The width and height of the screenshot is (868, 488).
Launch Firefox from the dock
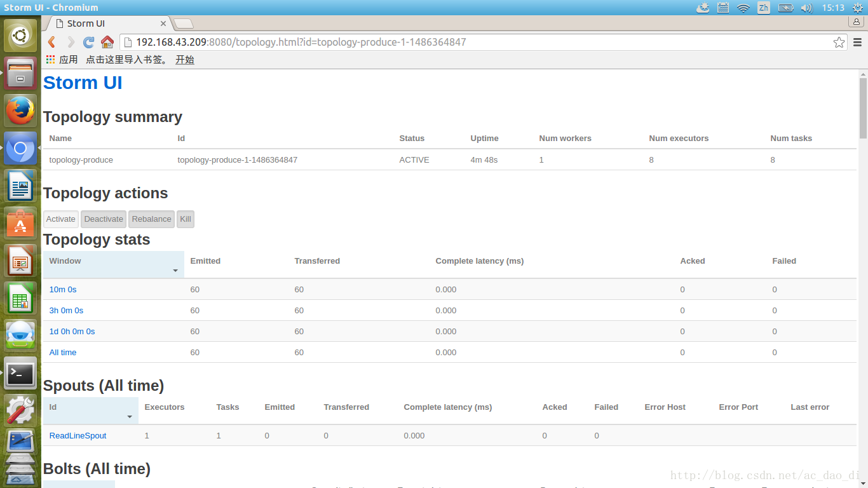click(x=20, y=111)
